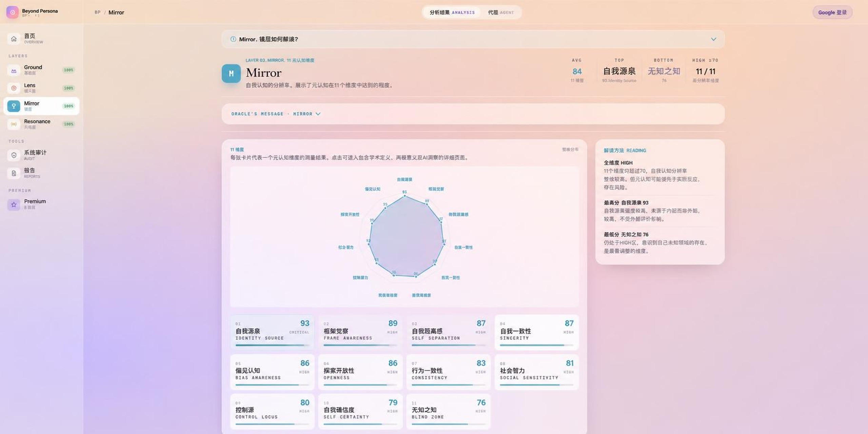Open the Identity Source card scoring 93
The image size is (868, 434).
[272, 332]
